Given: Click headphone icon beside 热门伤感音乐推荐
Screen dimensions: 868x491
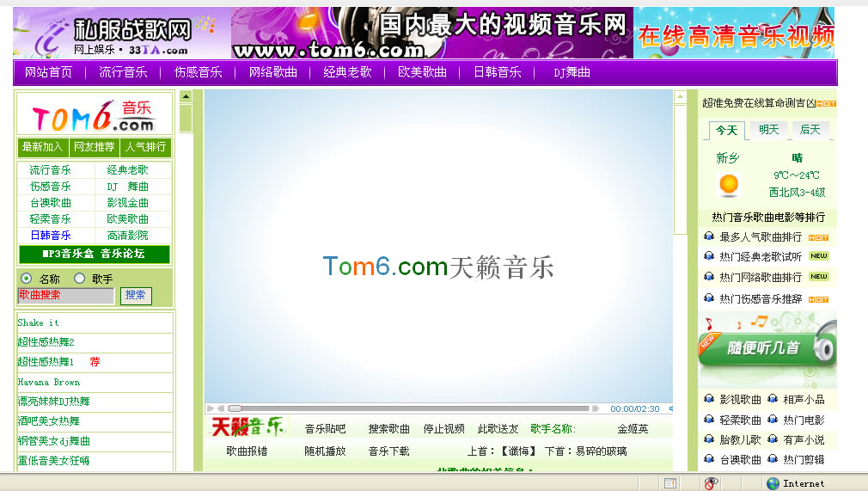Looking at the screenshot, I should click(708, 298).
